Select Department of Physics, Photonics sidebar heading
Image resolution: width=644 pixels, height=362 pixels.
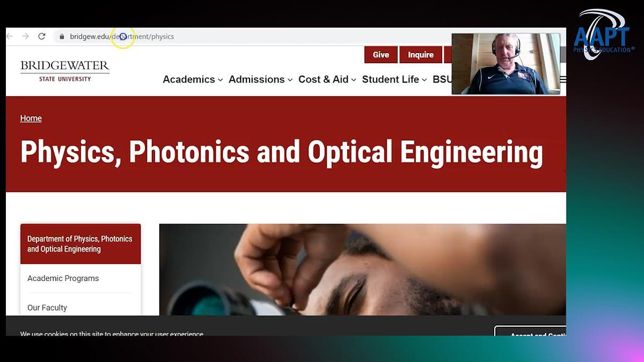(x=80, y=244)
